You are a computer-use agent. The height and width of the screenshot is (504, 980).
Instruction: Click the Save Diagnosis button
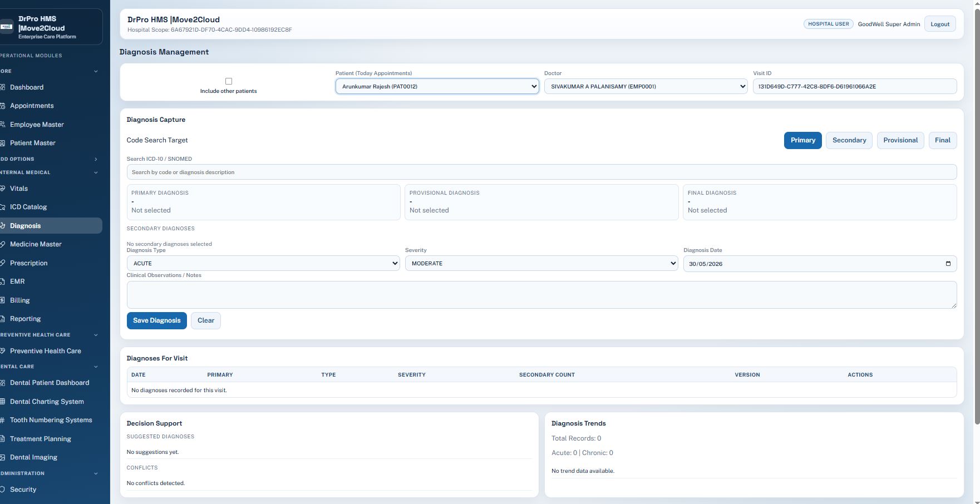[157, 320]
